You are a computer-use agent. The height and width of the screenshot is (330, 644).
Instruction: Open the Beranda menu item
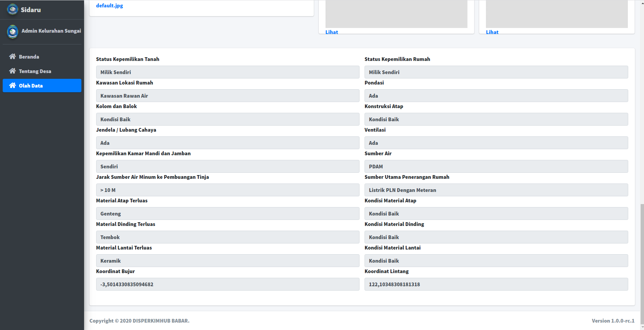[29, 57]
